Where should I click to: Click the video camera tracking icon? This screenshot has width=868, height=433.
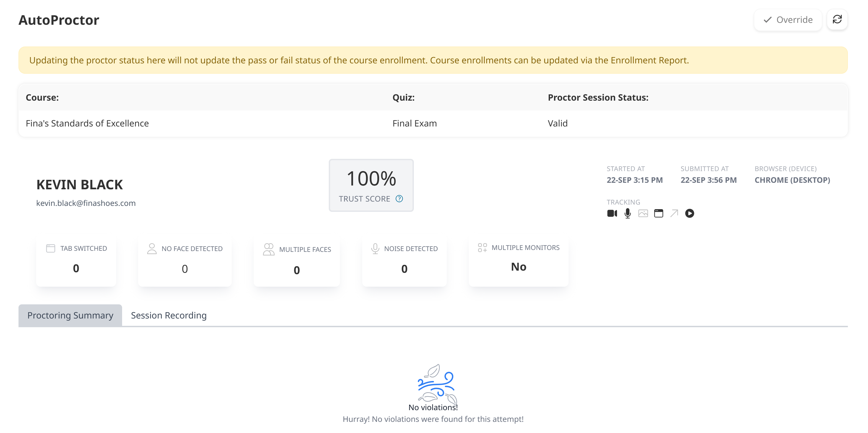pyautogui.click(x=612, y=213)
